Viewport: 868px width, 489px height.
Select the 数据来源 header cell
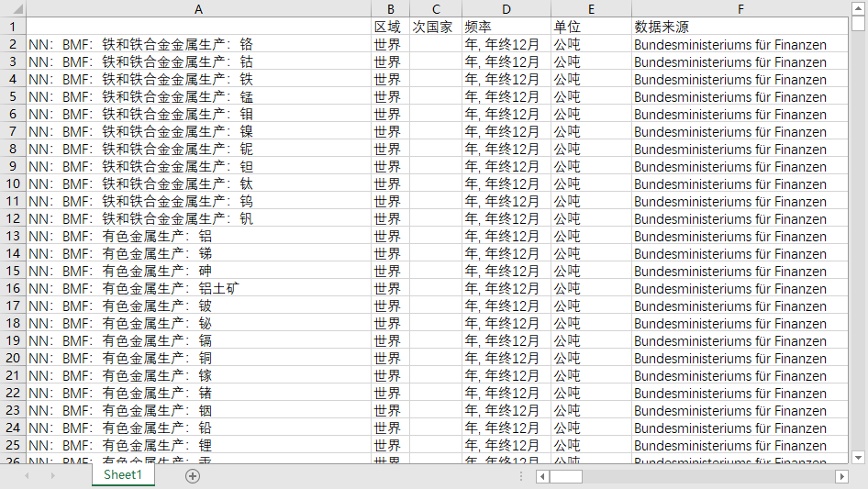pyautogui.click(x=740, y=27)
